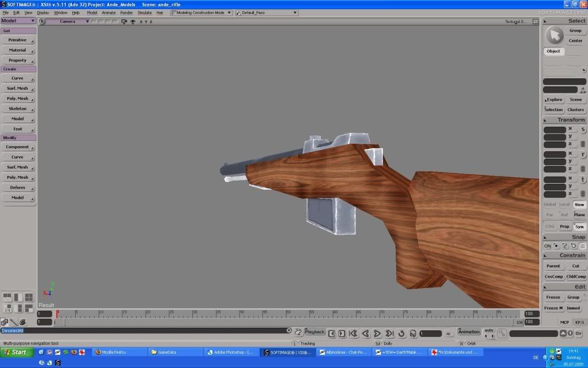The height and width of the screenshot is (368, 588).
Task: Jump to the last frame button
Action: pos(389,333)
